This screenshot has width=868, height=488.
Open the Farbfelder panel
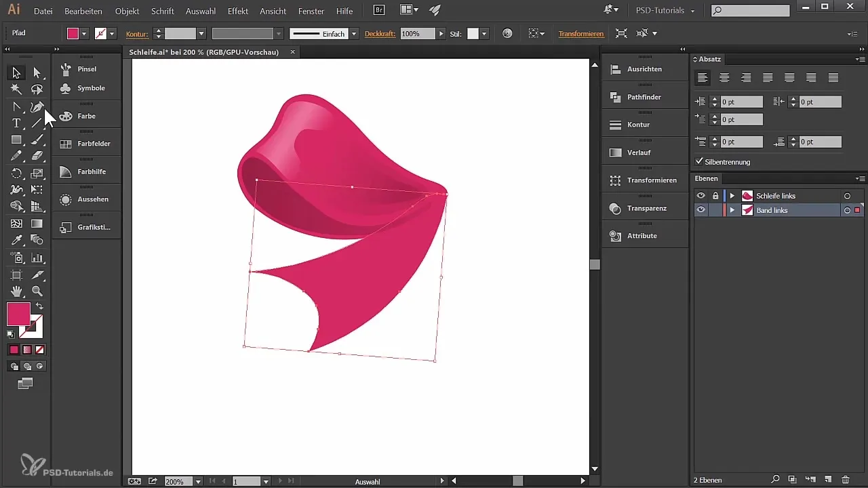pyautogui.click(x=87, y=144)
